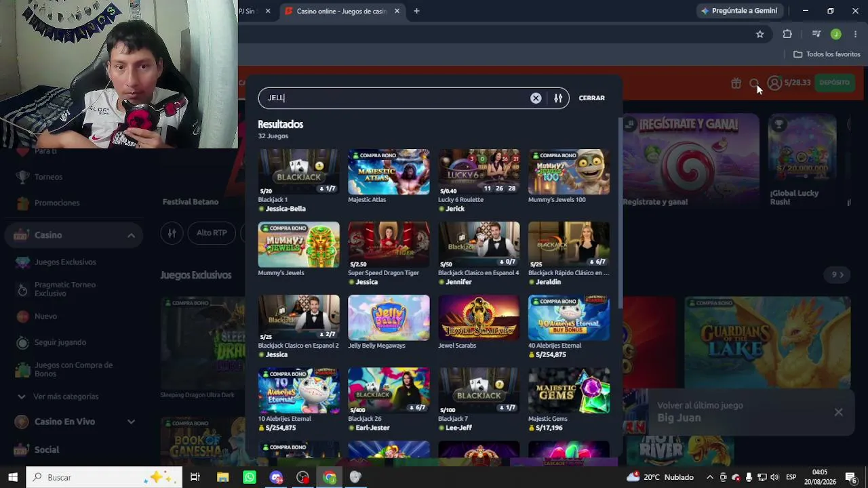Open the 40 Alebrijes Eternal game
The height and width of the screenshot is (488, 868).
click(x=569, y=318)
